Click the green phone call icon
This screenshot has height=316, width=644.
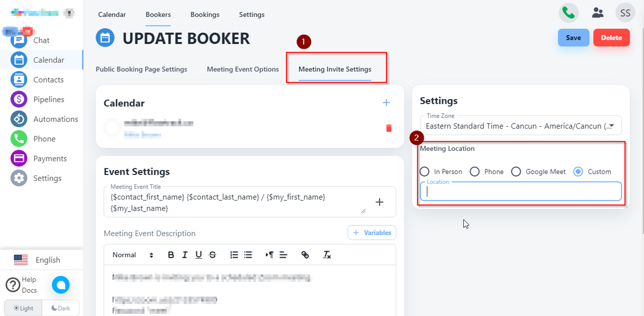(568, 13)
